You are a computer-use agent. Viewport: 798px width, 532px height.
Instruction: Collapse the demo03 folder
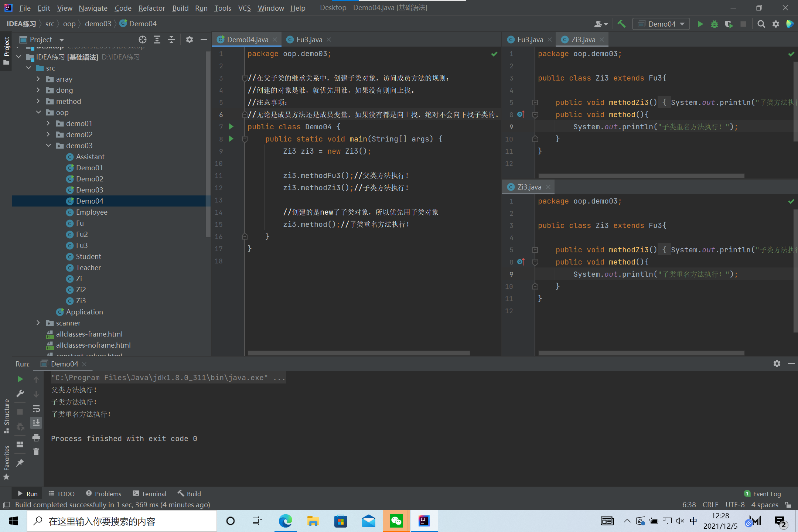tap(48, 146)
